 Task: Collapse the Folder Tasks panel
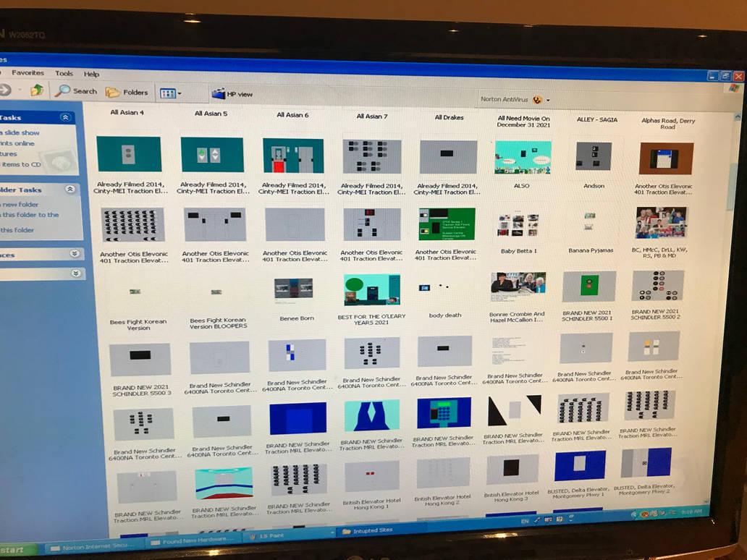pyautogui.click(x=70, y=189)
